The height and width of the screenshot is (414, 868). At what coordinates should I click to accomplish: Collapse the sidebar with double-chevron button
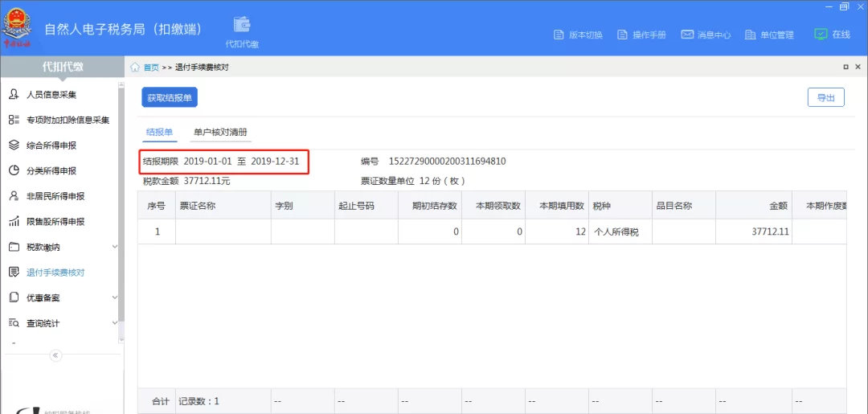click(x=55, y=355)
